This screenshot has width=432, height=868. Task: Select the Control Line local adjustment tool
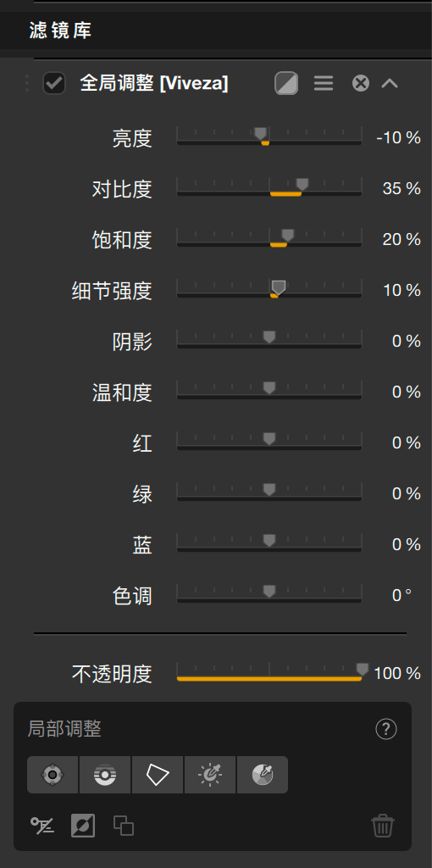click(x=105, y=775)
